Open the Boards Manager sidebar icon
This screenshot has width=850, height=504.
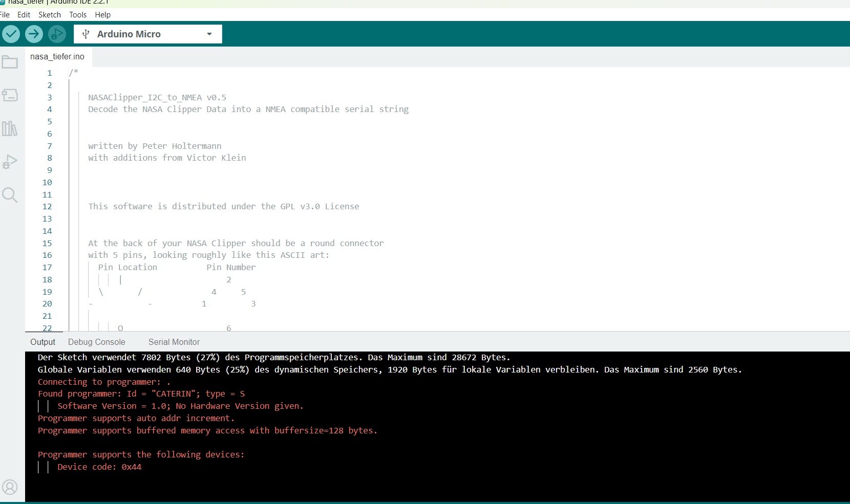[x=10, y=95]
